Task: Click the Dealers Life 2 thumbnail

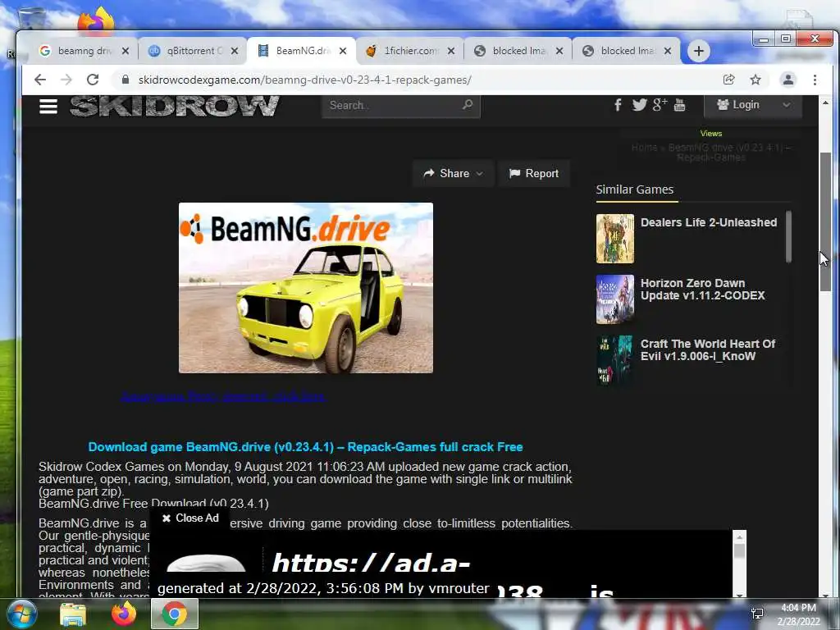Action: point(615,239)
